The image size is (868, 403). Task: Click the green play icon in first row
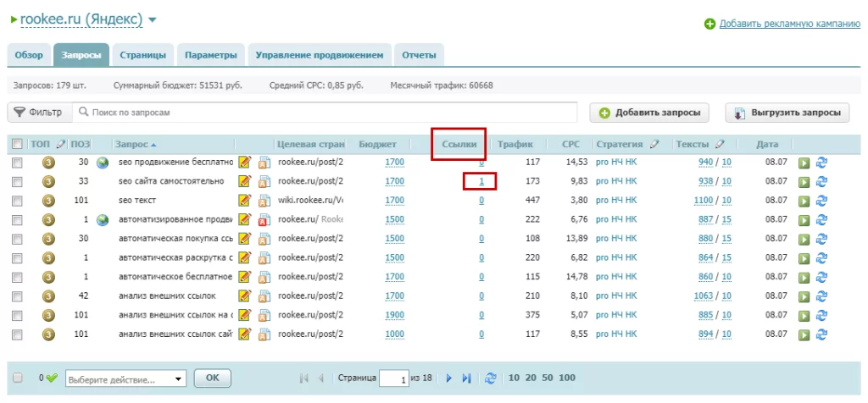coord(804,163)
